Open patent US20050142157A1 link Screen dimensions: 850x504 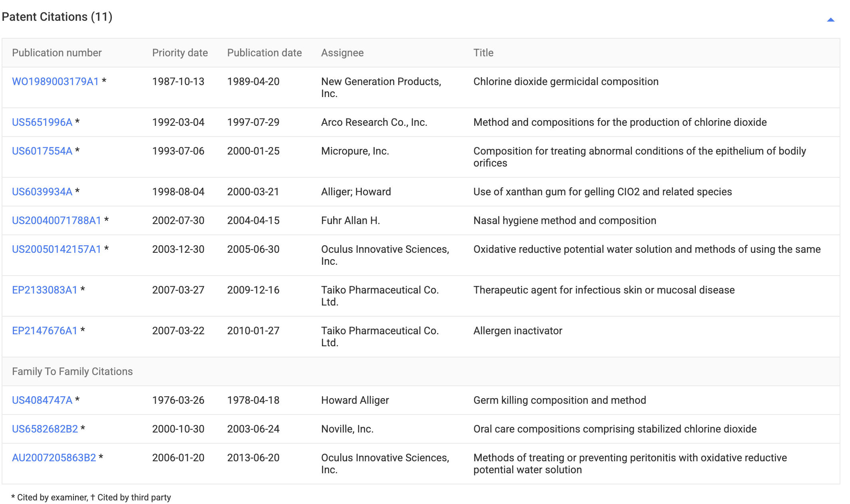pyautogui.click(x=56, y=249)
